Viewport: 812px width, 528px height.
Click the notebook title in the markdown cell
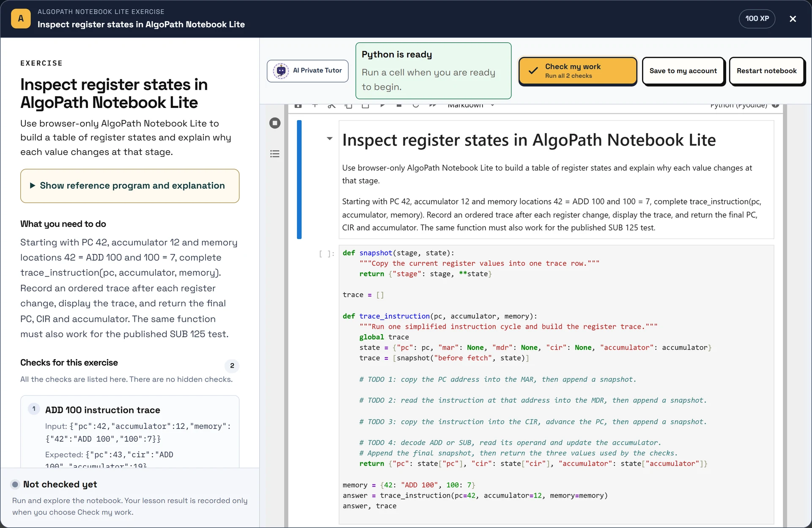pos(529,140)
